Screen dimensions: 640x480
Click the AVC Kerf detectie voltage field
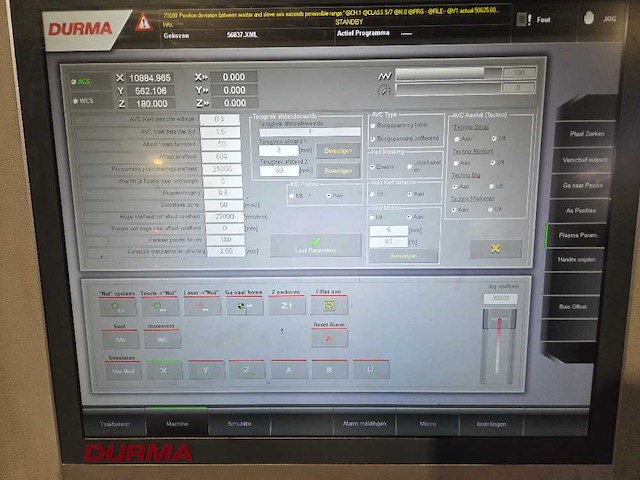220,119
